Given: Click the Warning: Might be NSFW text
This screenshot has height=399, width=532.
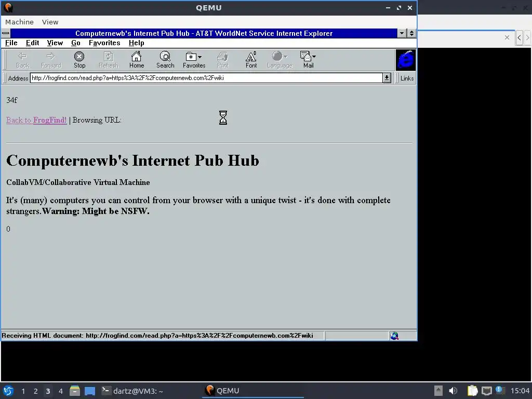Looking at the screenshot, I should pos(96,211).
